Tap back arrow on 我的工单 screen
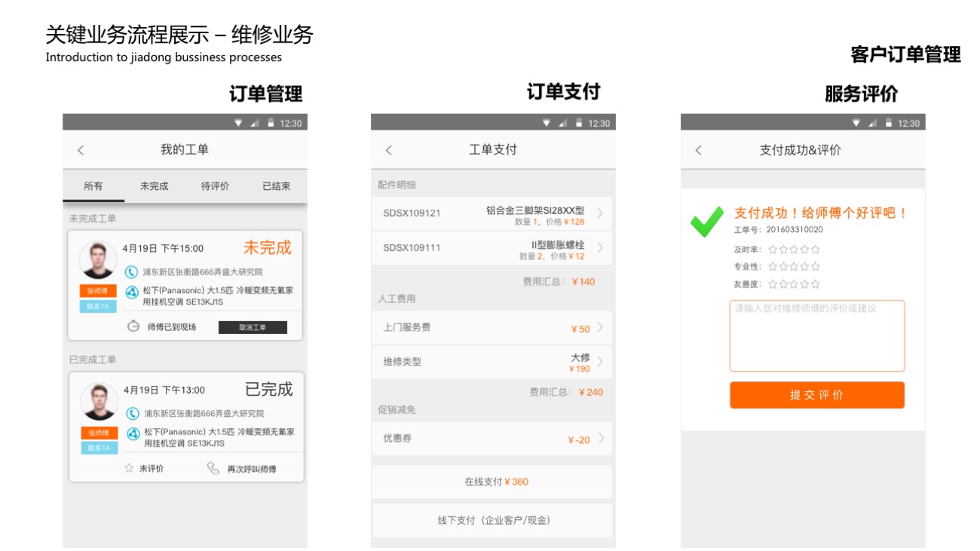Screen dimensions: 980x551 tap(81, 150)
